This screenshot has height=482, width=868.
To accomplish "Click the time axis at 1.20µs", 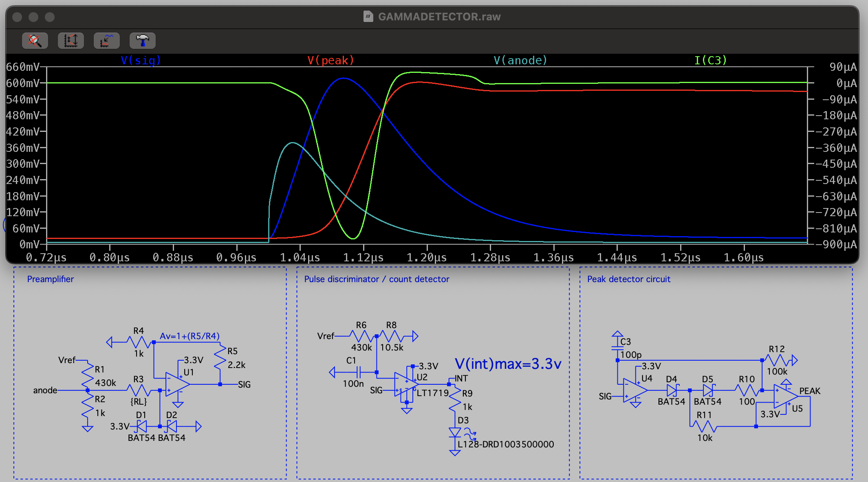I will pyautogui.click(x=426, y=257).
